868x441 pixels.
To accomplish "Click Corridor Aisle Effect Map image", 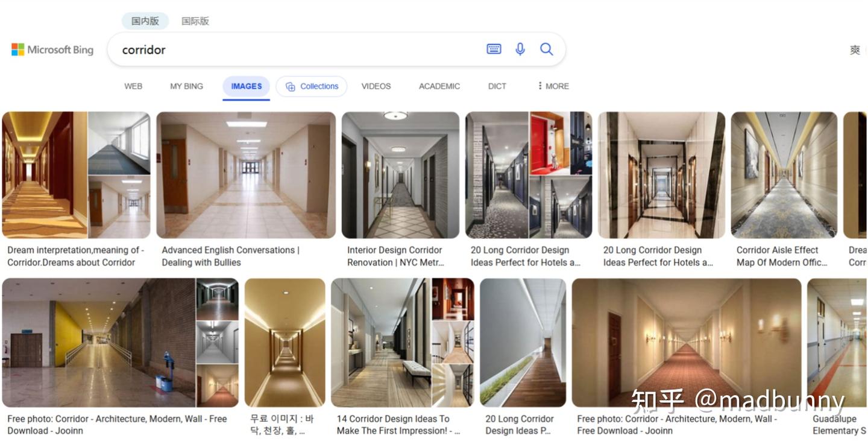I will 784,175.
